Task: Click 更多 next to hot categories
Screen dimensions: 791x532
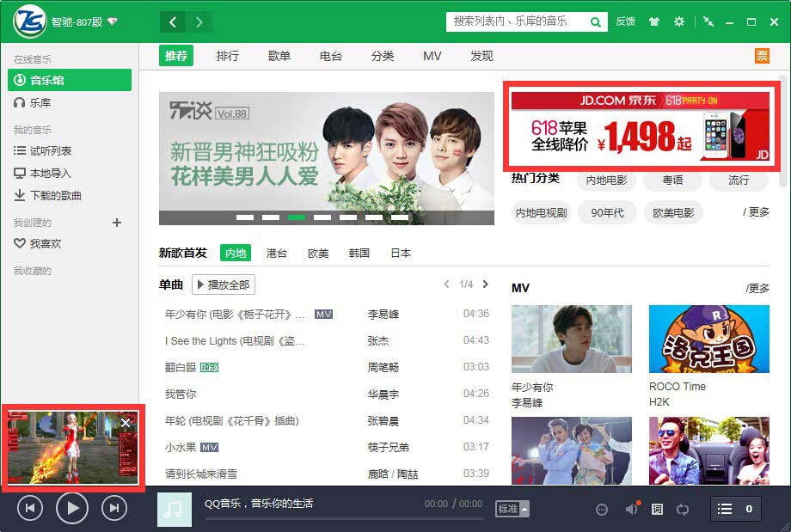Action: coord(756,212)
